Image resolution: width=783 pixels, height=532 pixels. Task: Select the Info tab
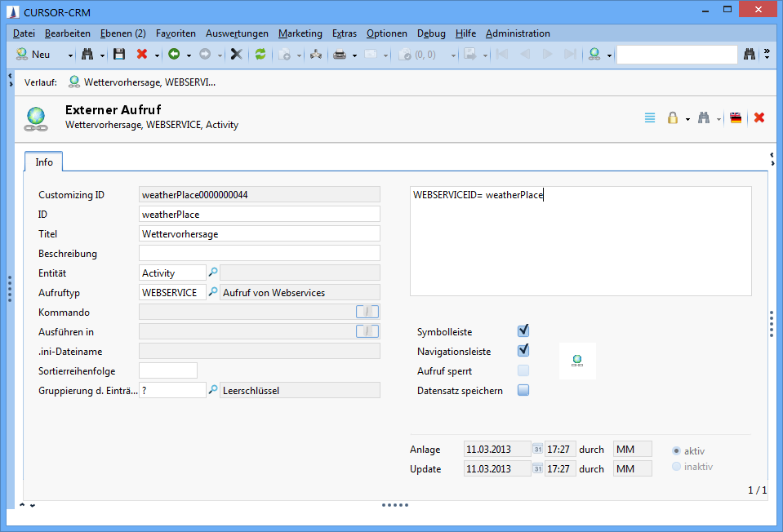44,162
